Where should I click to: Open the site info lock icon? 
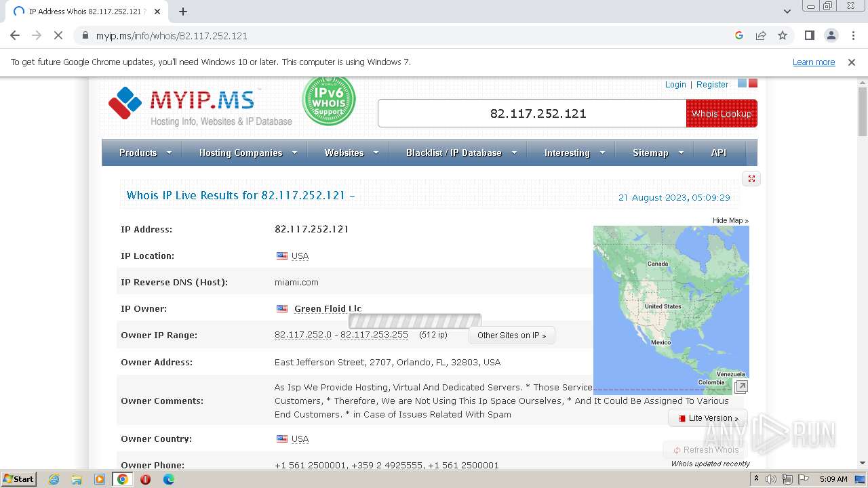[x=85, y=36]
